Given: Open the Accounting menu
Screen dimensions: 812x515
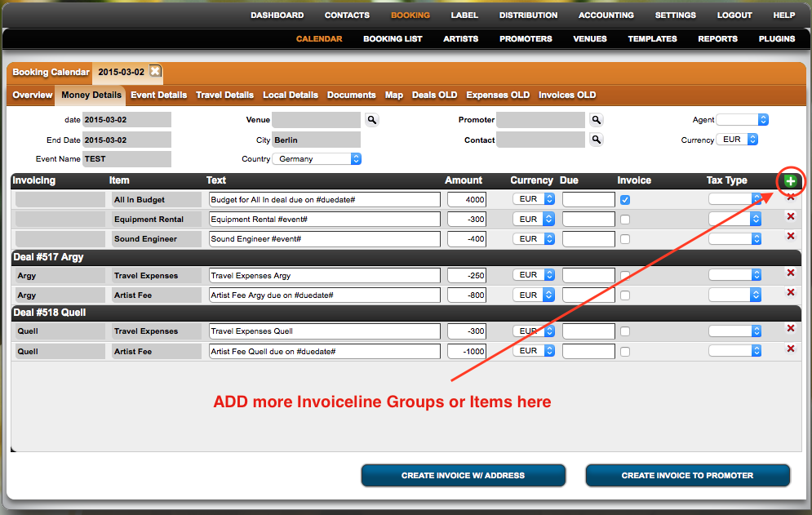Looking at the screenshot, I should tap(606, 15).
